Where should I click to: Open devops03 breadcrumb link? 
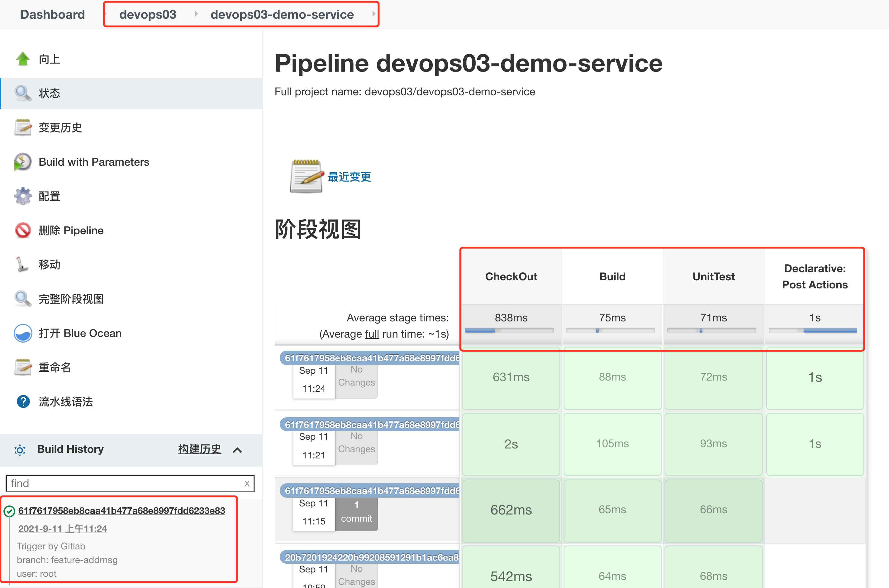pos(148,14)
